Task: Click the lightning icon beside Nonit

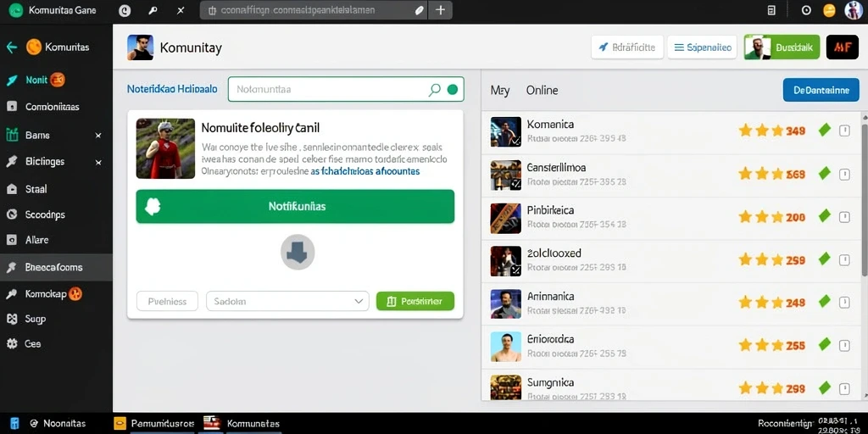Action: tap(12, 81)
